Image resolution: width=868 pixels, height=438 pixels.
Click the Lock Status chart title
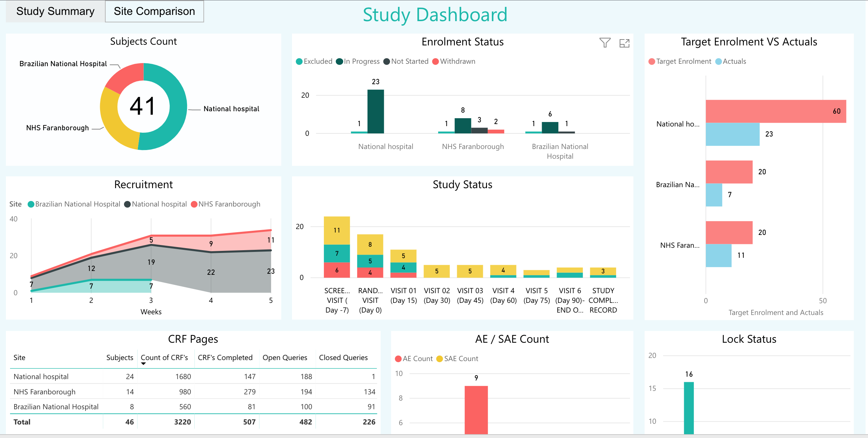(749, 339)
